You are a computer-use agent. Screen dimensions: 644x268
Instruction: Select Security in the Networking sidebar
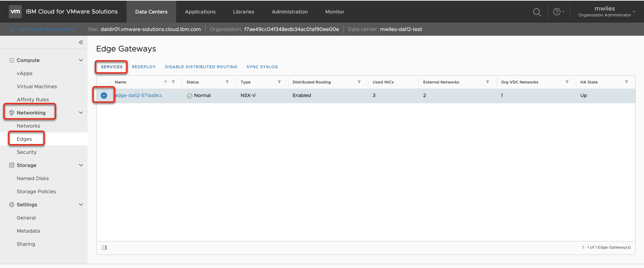26,152
